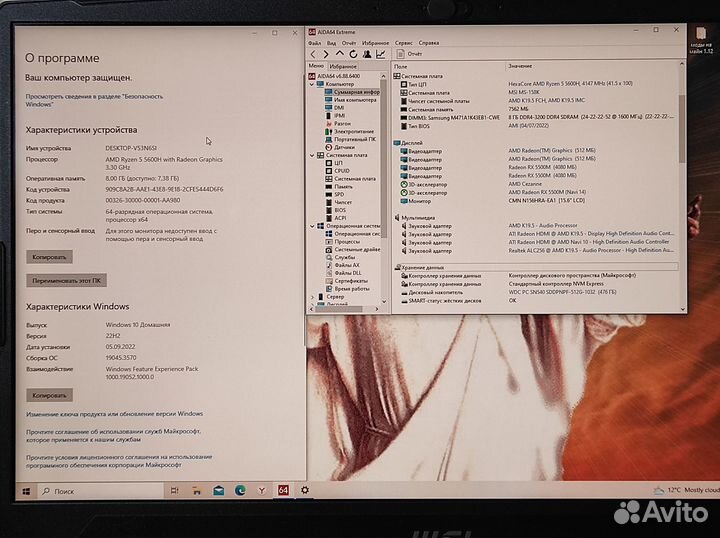Click the AIDA64 back navigation arrow
The image size is (720, 538).
(312, 54)
